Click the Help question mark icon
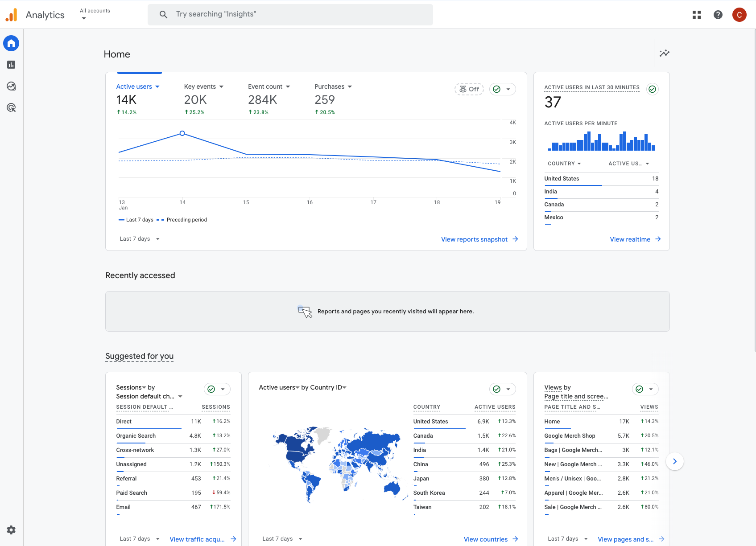 (x=718, y=15)
